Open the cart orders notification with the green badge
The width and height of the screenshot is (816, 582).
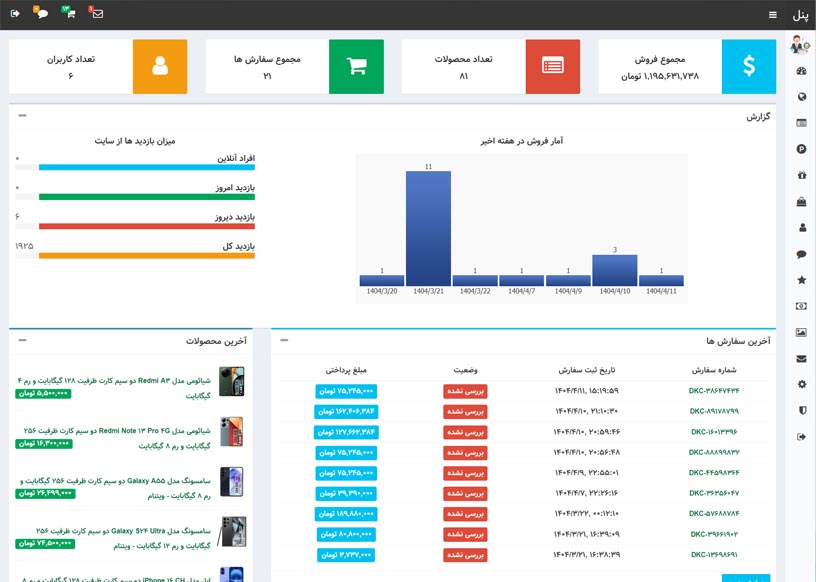tap(69, 12)
